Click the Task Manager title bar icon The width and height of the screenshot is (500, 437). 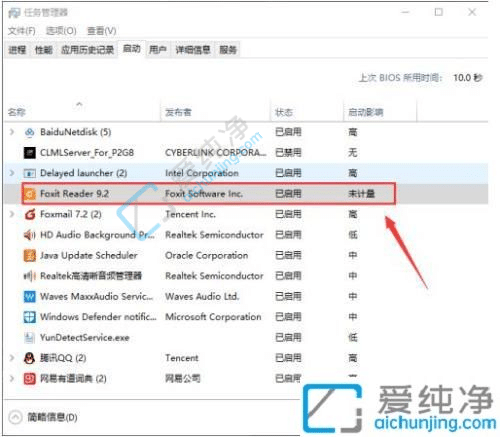(14, 13)
